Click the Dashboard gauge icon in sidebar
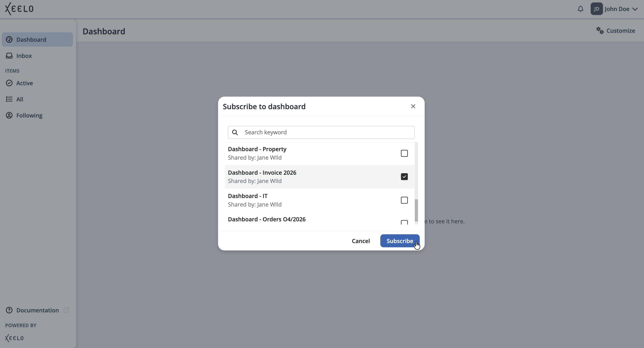 coord(9,39)
